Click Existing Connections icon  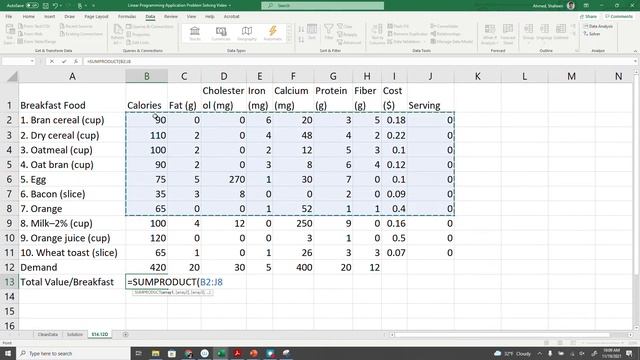[x=62, y=34]
